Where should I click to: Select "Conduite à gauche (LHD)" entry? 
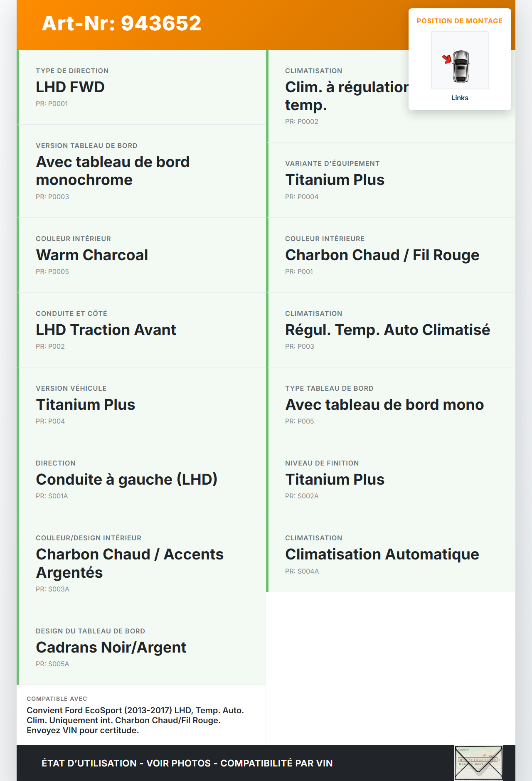[x=126, y=480]
